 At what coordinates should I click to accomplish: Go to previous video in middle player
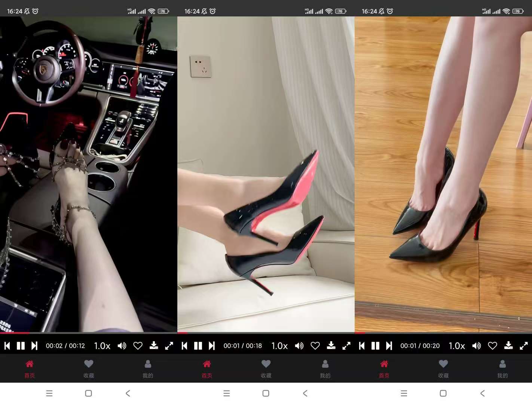[184, 346]
